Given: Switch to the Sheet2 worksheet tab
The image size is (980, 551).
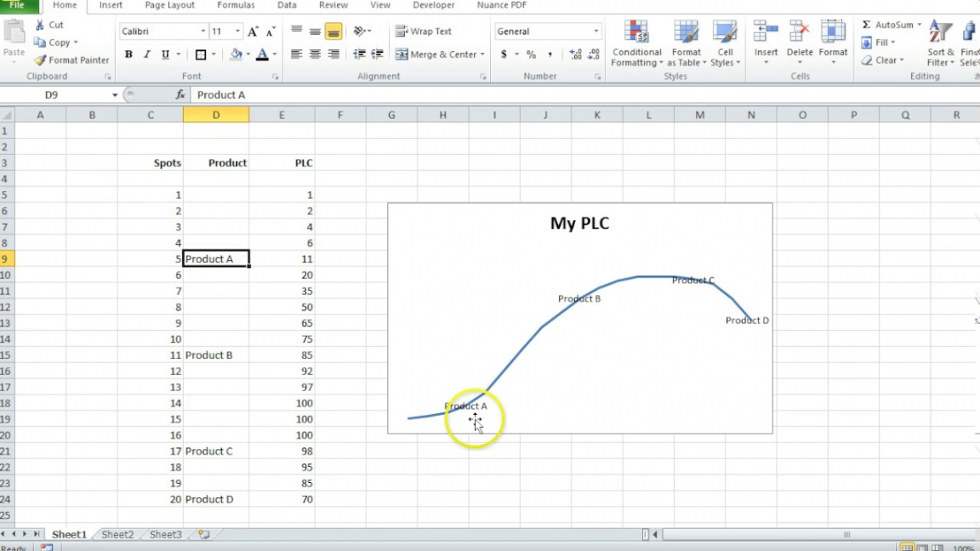Looking at the screenshot, I should point(117,535).
